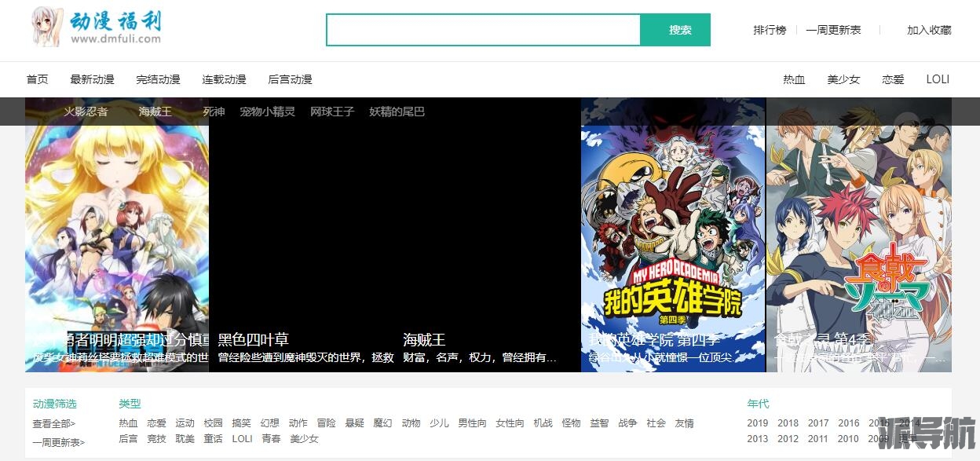980x461 pixels.
Task: Focus the search input box
Action: tap(484, 30)
